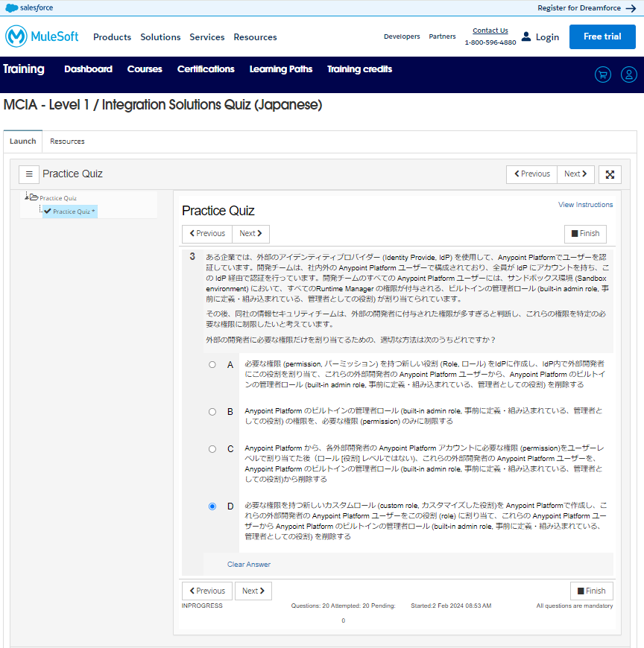Click Next in the quiz header bar
The width and height of the screenshot is (644, 648).
click(575, 174)
